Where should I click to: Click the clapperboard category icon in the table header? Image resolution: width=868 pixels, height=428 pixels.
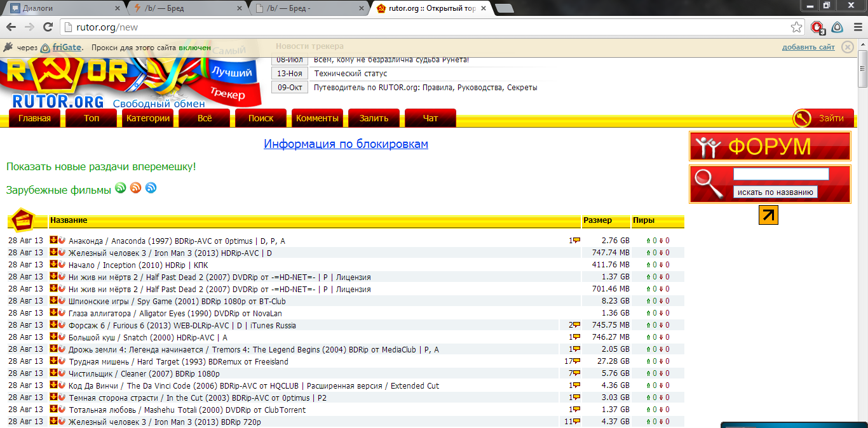pyautogui.click(x=22, y=220)
